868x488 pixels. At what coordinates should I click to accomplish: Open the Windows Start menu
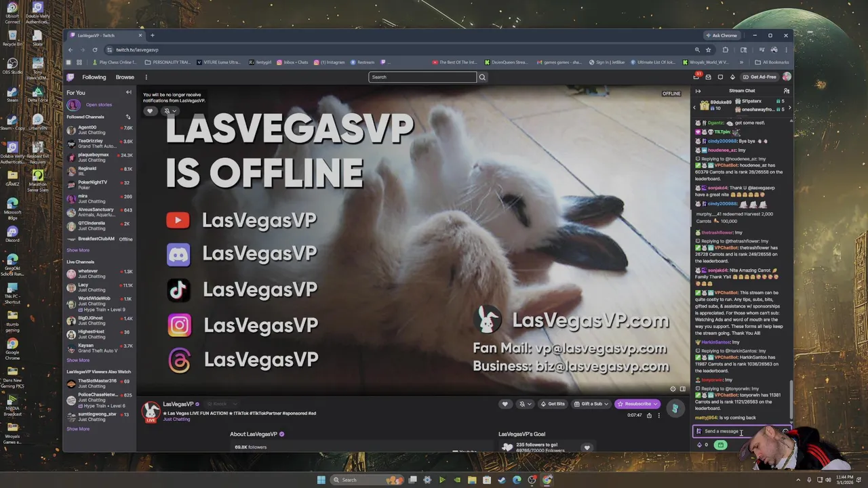coord(321,480)
